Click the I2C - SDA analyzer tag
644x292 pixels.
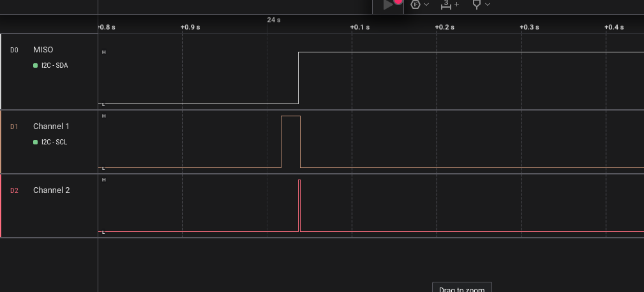point(55,65)
